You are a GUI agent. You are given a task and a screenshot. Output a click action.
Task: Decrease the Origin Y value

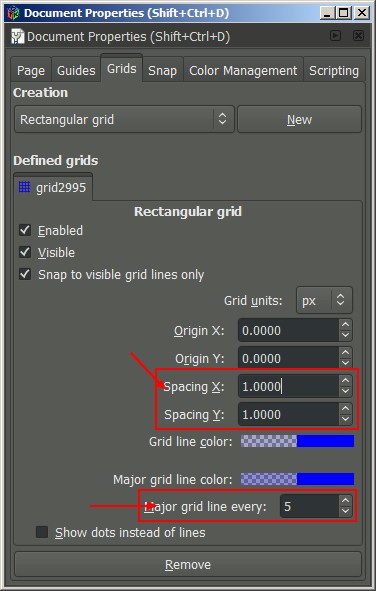click(345, 363)
